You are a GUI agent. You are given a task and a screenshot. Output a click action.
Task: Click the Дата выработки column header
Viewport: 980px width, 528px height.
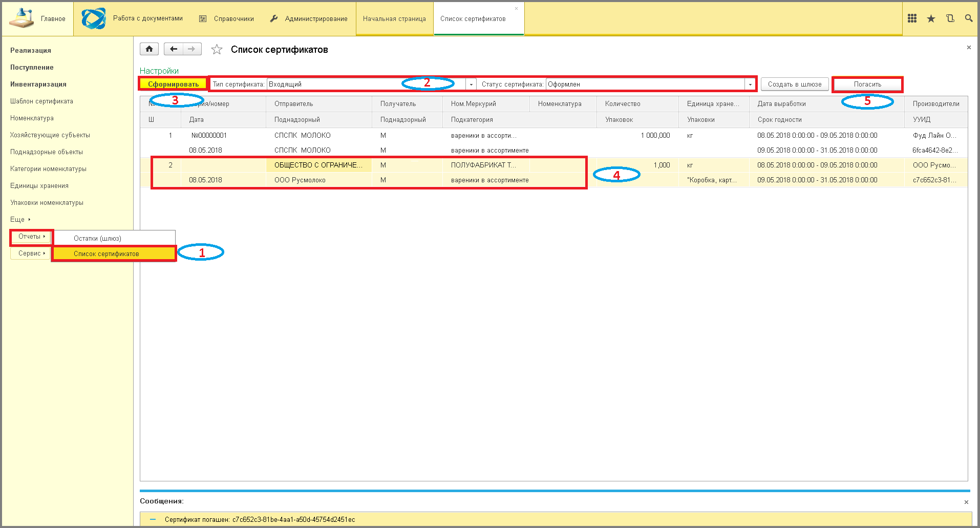click(x=826, y=103)
